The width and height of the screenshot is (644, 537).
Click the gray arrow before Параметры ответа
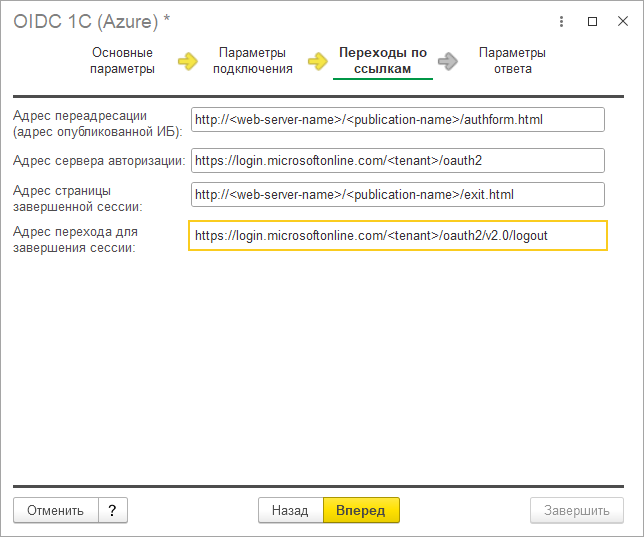(x=448, y=62)
